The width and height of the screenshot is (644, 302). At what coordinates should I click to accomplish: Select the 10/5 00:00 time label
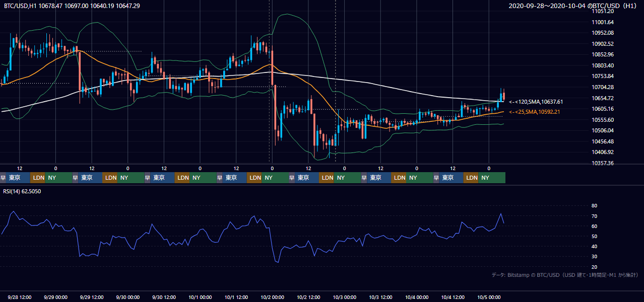(x=489, y=297)
